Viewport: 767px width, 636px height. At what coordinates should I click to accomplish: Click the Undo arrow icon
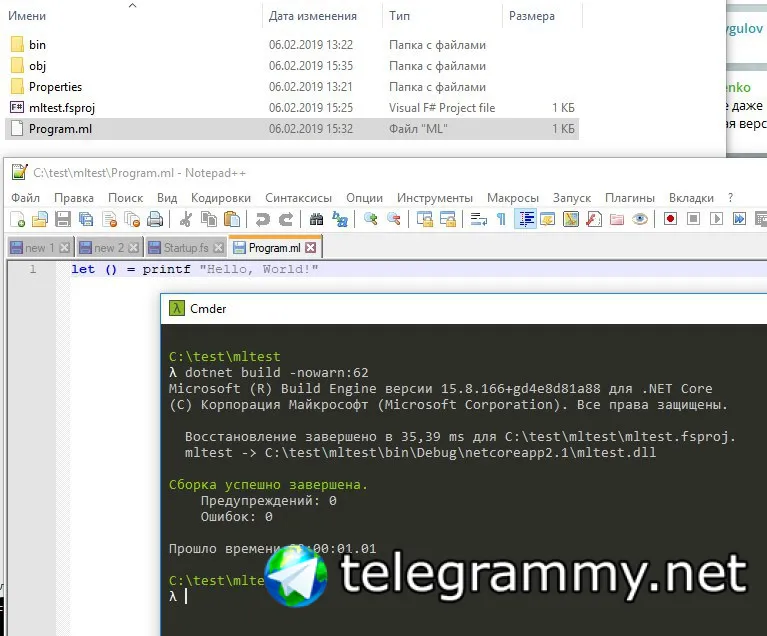pyautogui.click(x=263, y=219)
